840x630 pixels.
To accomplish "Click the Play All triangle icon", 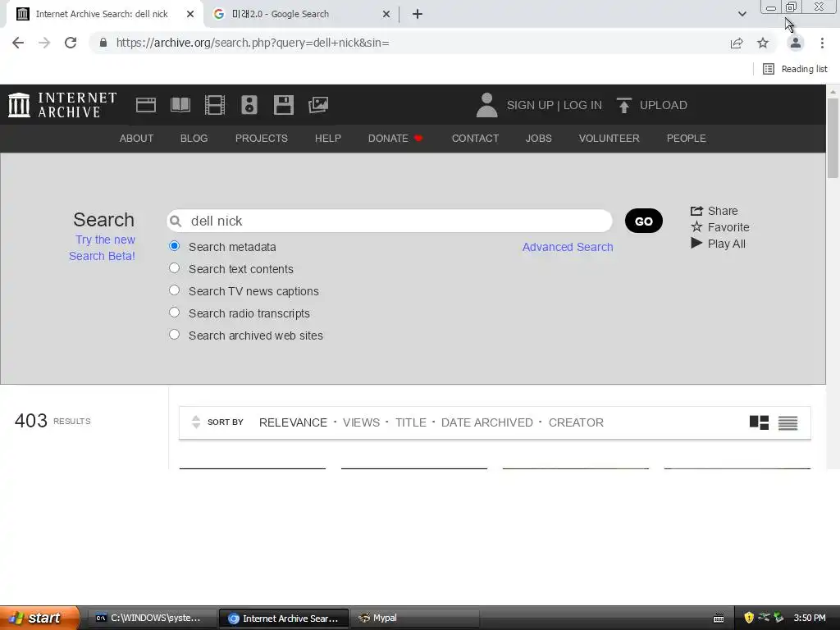I will (x=696, y=243).
